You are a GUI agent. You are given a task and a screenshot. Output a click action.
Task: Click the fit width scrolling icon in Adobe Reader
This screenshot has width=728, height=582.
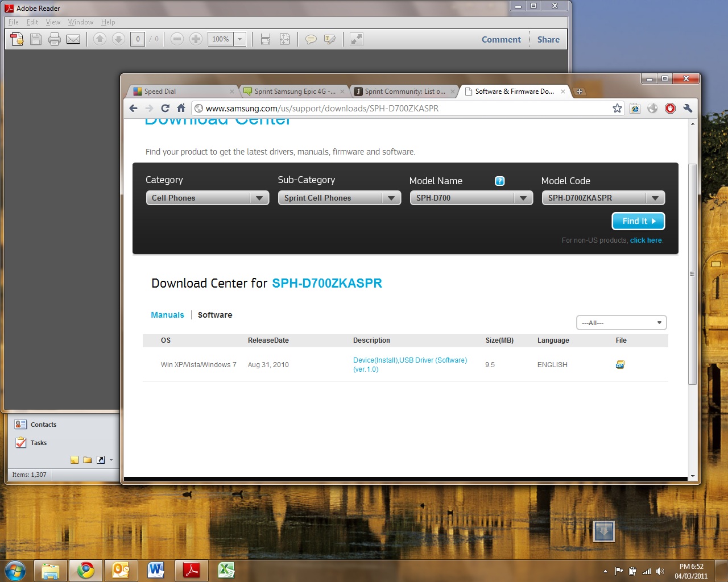tap(266, 39)
